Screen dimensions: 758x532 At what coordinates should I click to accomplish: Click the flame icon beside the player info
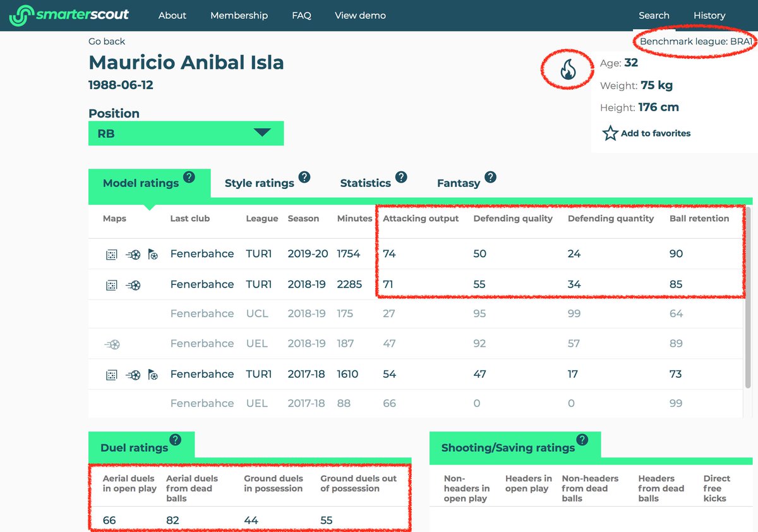pos(568,70)
